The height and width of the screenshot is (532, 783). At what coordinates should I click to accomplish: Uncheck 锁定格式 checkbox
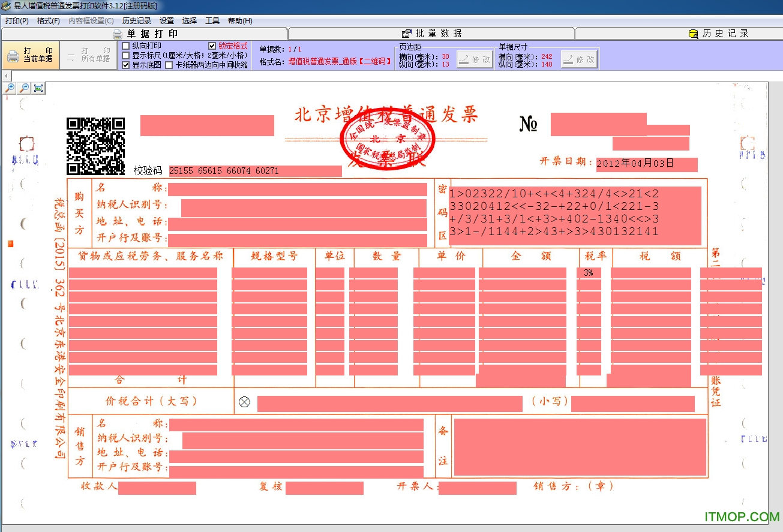(212, 46)
